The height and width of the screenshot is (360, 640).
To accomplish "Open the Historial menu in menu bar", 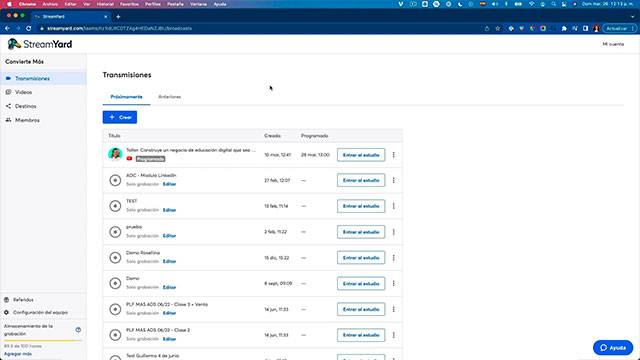I will (x=105, y=4).
